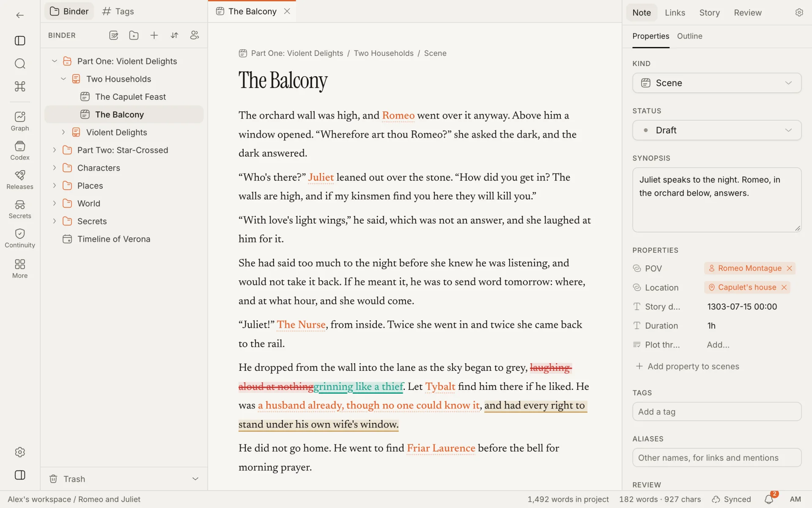
Task: Create a new folder in Binder
Action: click(134, 35)
